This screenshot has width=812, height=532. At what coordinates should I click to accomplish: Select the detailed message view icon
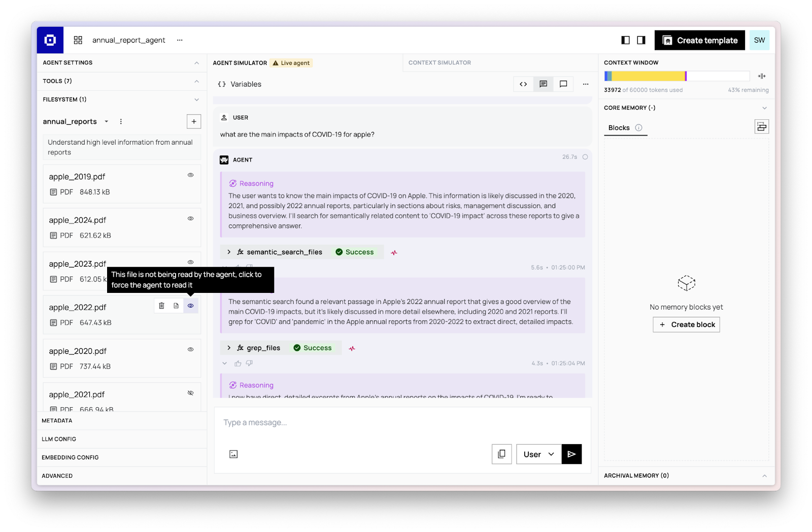pos(543,84)
